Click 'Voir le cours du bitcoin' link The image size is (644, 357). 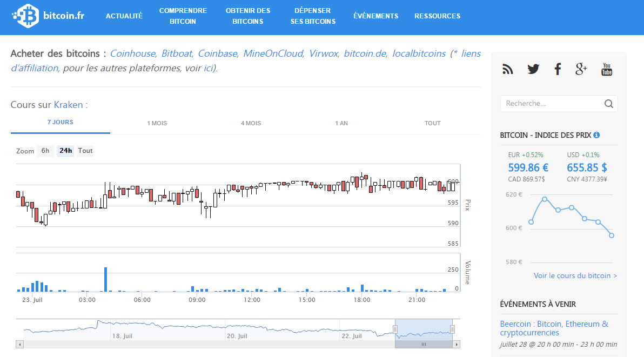pyautogui.click(x=575, y=276)
